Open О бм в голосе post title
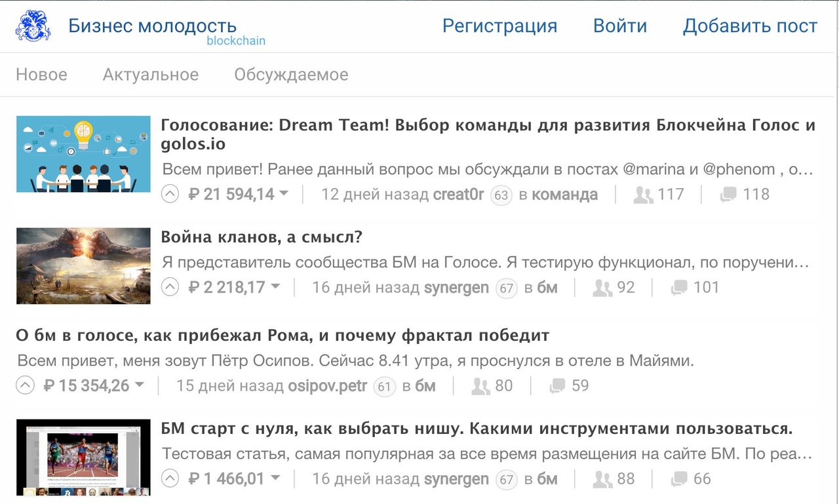Viewport: 839px width, 504px height. [283, 336]
